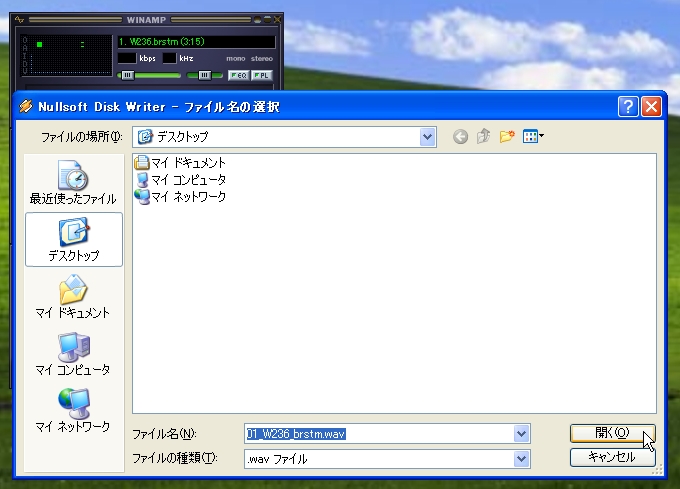680x489 pixels.
Task: Click Nullsoft Disk Writer title icon
Action: point(26,106)
